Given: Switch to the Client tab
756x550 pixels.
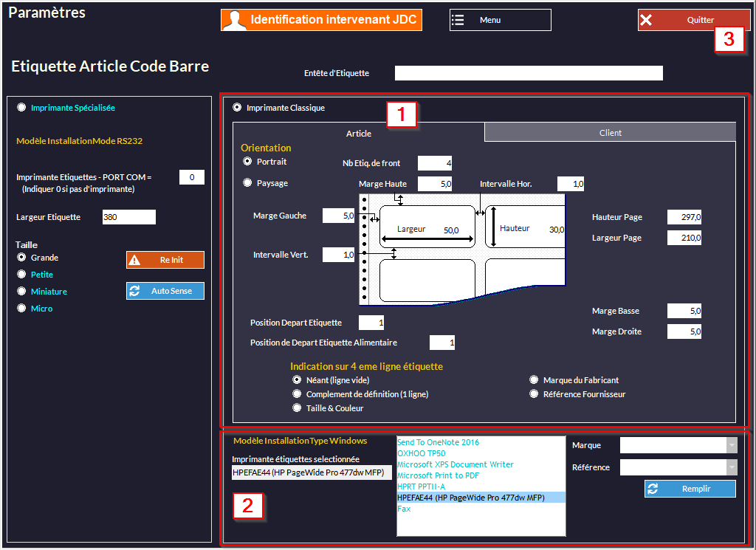Looking at the screenshot, I should coord(610,133).
